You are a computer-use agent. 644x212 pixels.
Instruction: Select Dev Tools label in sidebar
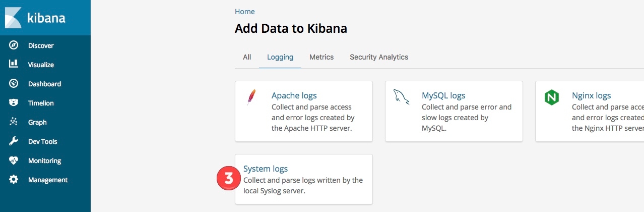click(x=42, y=141)
